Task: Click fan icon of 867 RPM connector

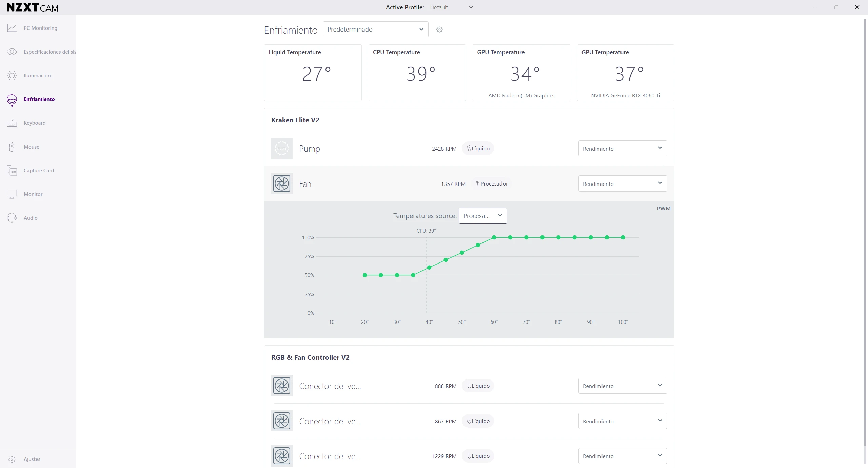Action: pos(282,421)
